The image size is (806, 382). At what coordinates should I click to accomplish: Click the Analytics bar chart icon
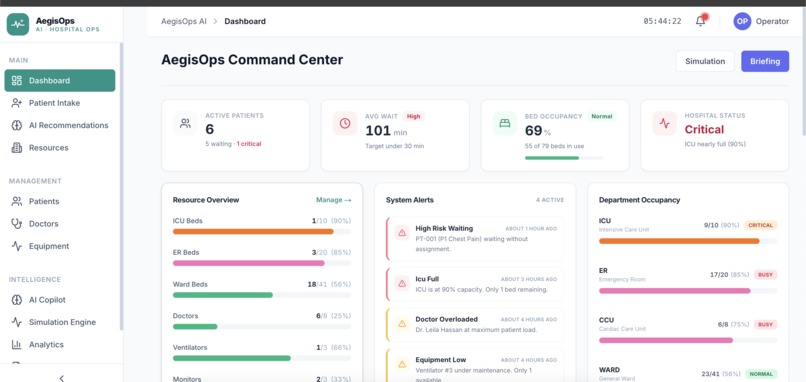point(17,344)
